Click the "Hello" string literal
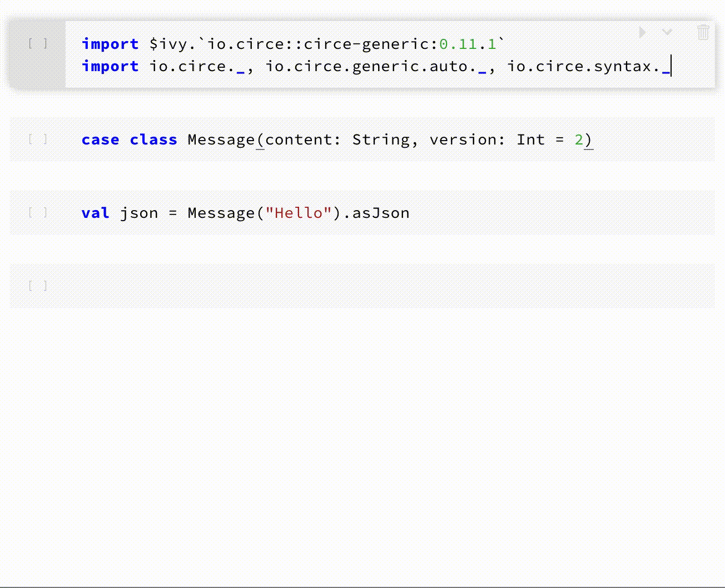Screen dimensions: 725x588 click(298, 212)
